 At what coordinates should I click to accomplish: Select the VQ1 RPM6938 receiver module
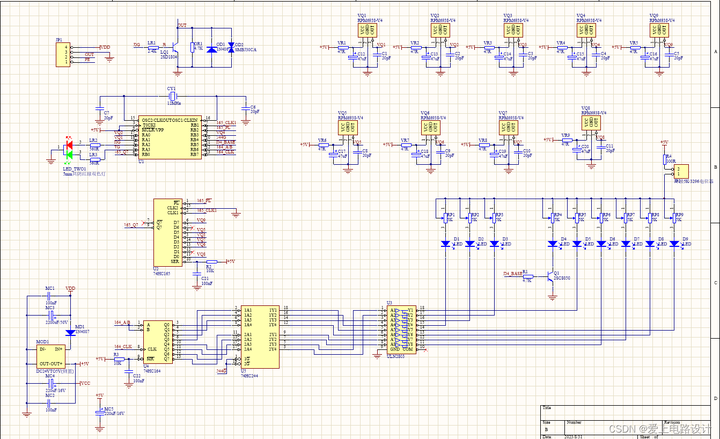tap(367, 30)
